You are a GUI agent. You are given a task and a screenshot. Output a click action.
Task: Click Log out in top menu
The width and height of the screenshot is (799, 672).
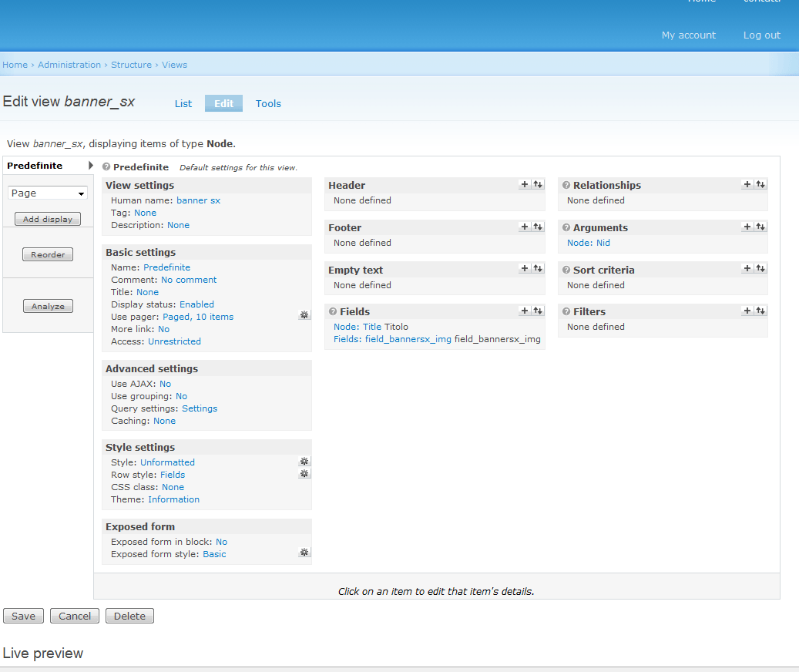tap(761, 35)
